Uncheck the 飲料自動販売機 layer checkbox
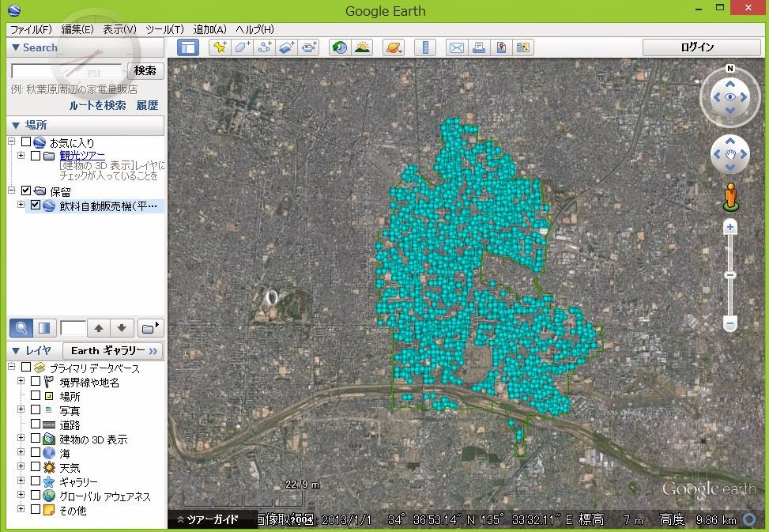769x532 pixels. tap(36, 205)
